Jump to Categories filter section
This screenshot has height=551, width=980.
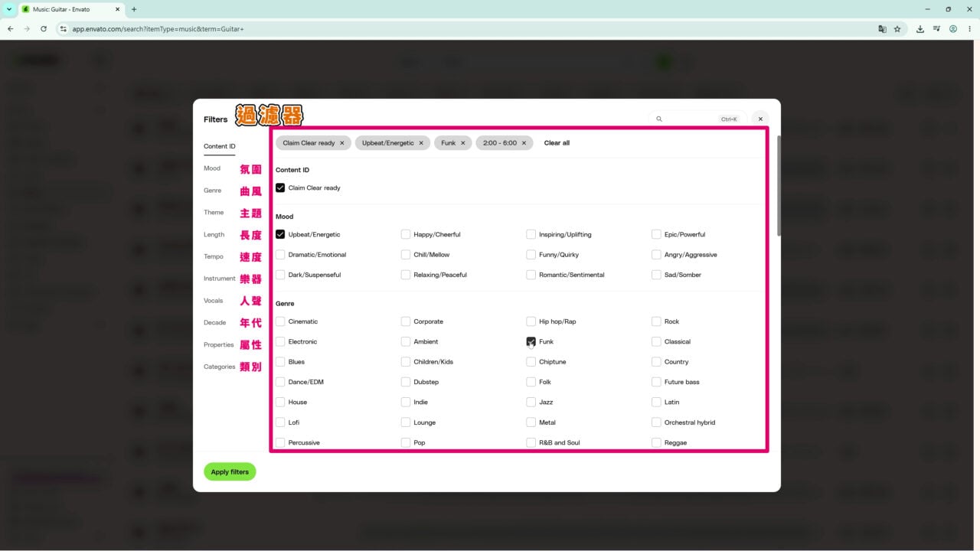220,367
